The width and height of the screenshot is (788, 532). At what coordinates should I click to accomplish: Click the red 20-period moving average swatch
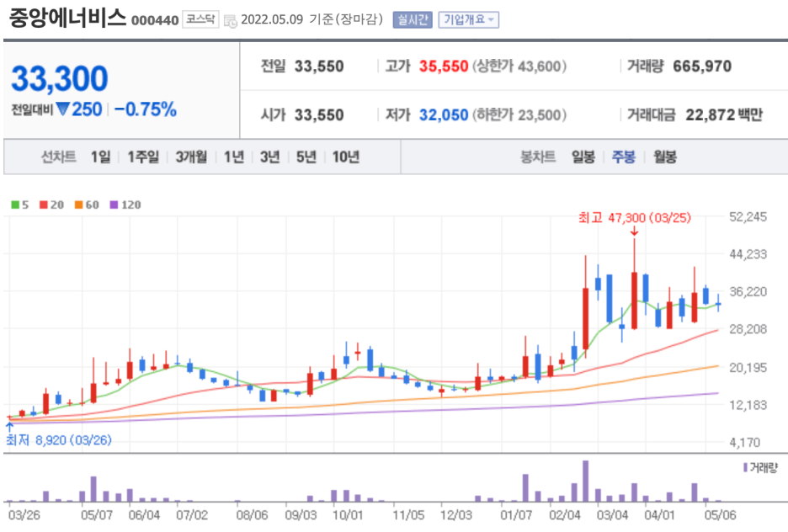[x=44, y=205]
